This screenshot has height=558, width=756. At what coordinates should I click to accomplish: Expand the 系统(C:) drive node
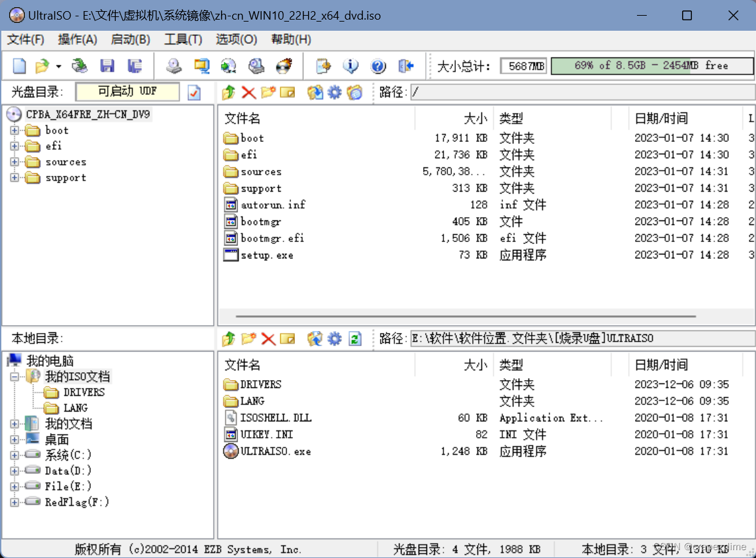click(14, 455)
